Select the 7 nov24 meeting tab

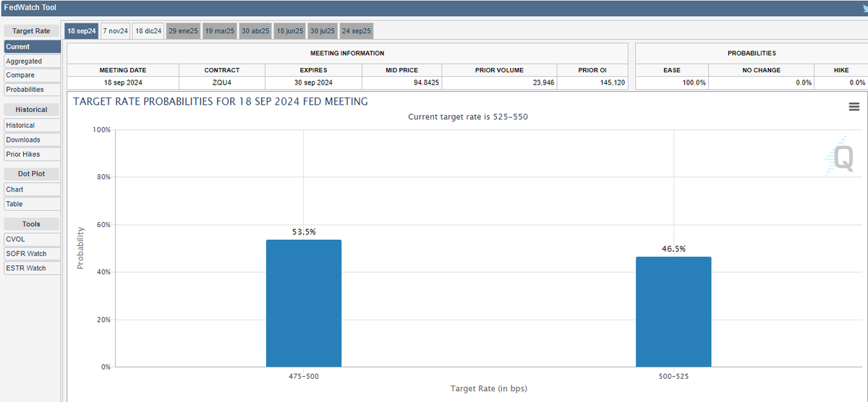115,31
